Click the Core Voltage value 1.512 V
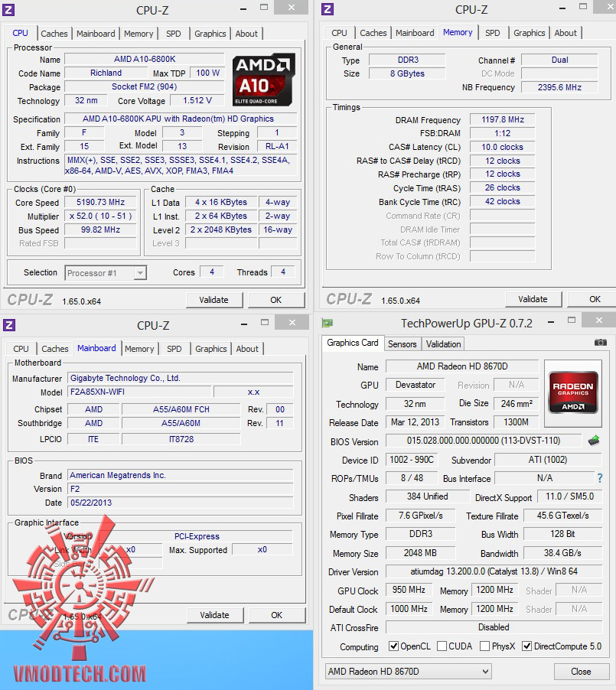 (197, 100)
